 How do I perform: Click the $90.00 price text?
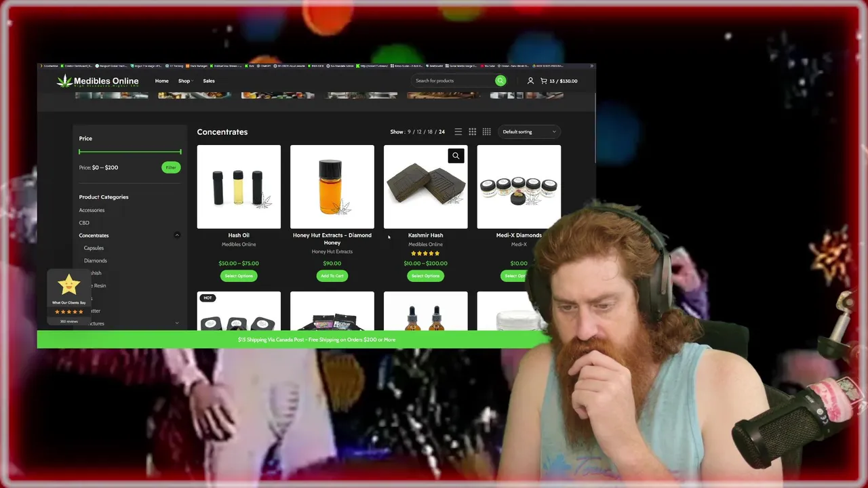pos(332,263)
